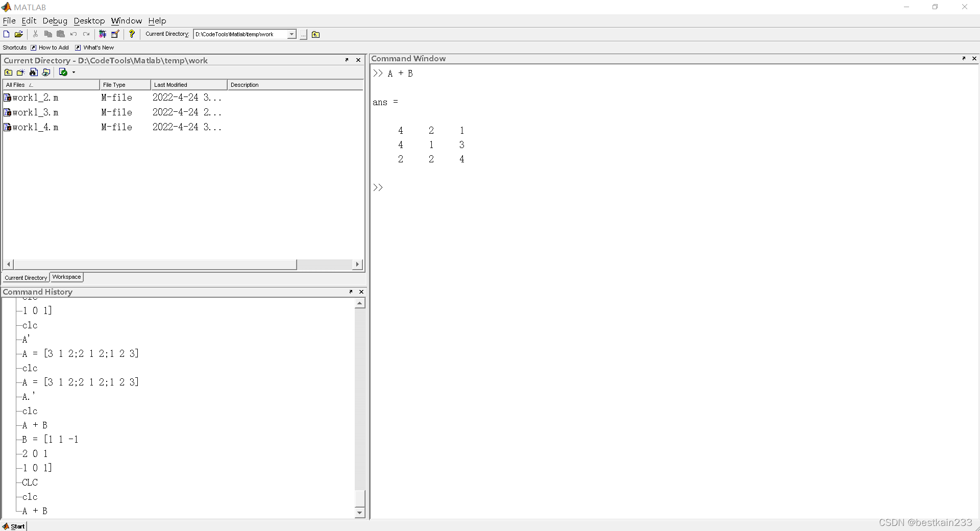Cut selection with the scissors icon

pyautogui.click(x=35, y=34)
